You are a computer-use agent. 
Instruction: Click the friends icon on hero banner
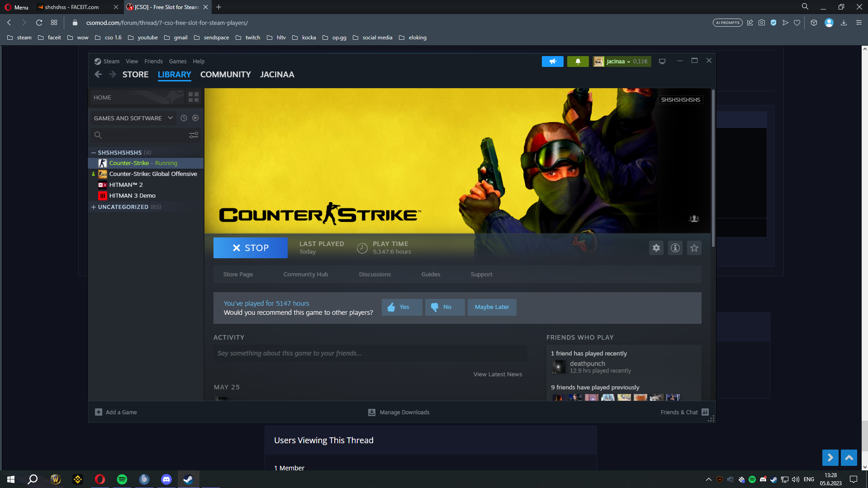pyautogui.click(x=694, y=219)
